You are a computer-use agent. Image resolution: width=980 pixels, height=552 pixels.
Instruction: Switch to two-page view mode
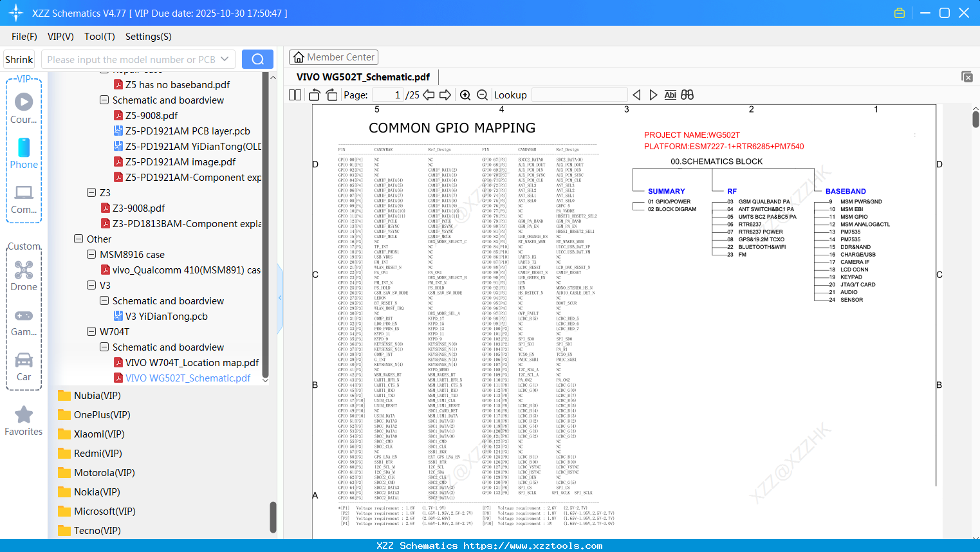(x=294, y=95)
